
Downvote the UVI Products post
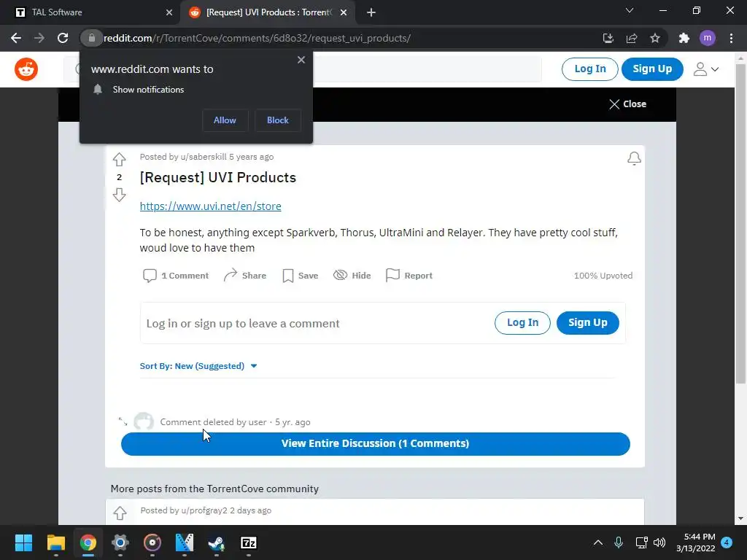pos(119,195)
